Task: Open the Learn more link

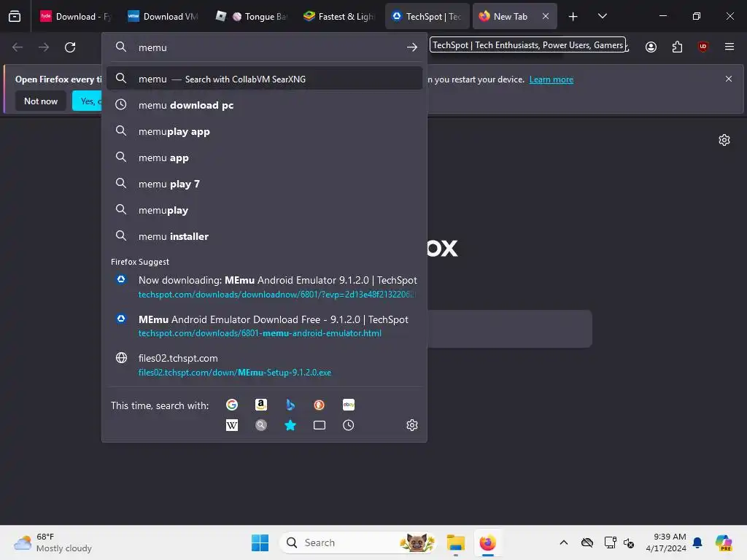Action: click(x=551, y=79)
